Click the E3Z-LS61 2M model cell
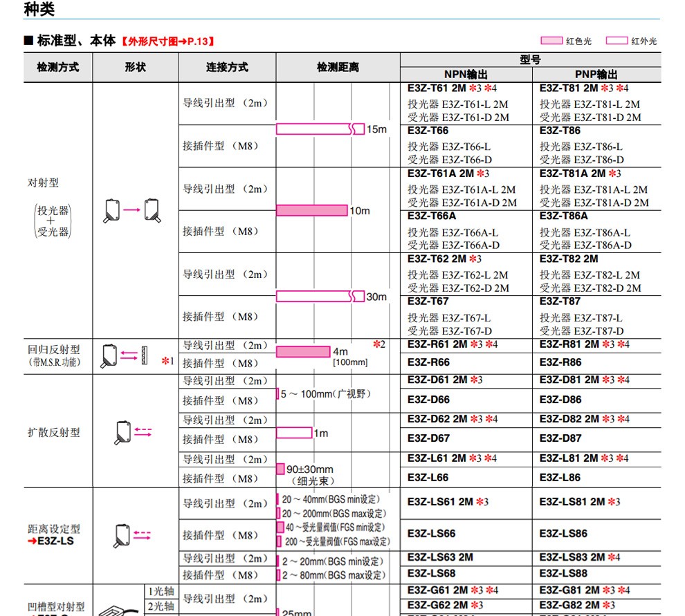The width and height of the screenshot is (685, 616). pos(466,503)
